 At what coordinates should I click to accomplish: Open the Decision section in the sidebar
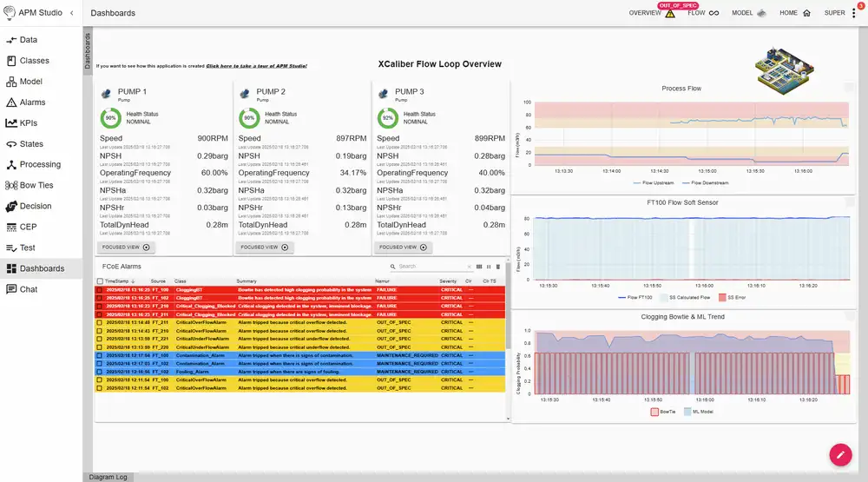pyautogui.click(x=29, y=206)
